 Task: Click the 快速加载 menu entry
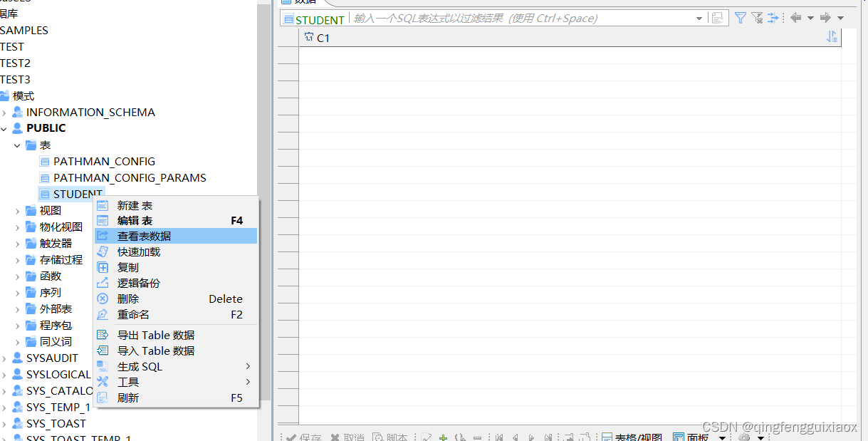click(176, 252)
